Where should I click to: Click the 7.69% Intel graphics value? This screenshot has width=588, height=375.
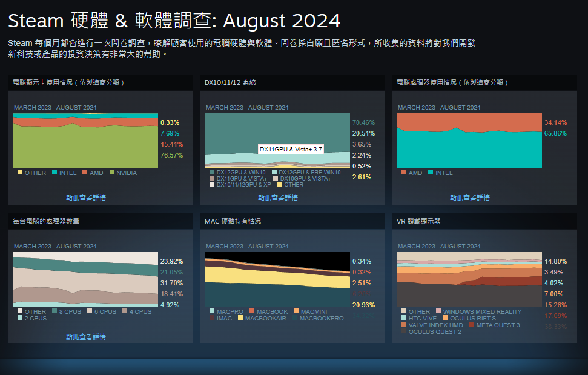(x=170, y=133)
